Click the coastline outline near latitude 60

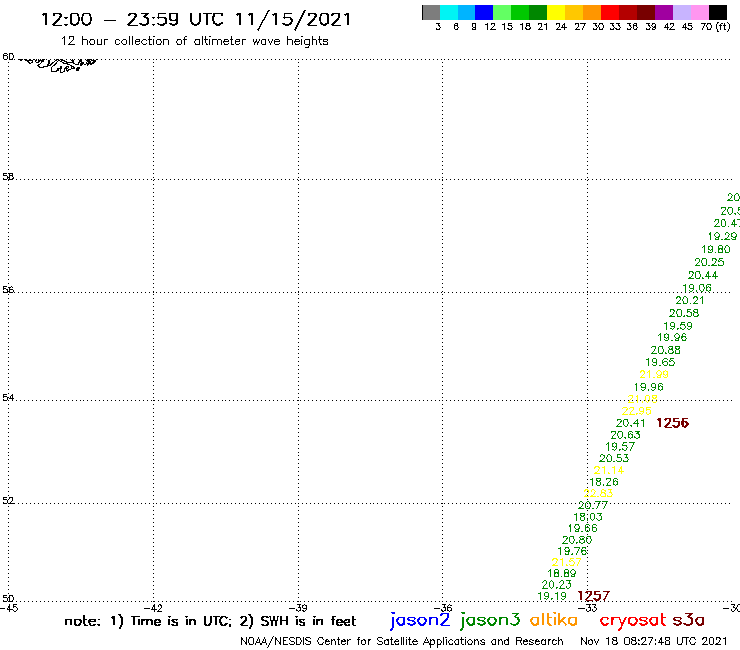point(58,64)
